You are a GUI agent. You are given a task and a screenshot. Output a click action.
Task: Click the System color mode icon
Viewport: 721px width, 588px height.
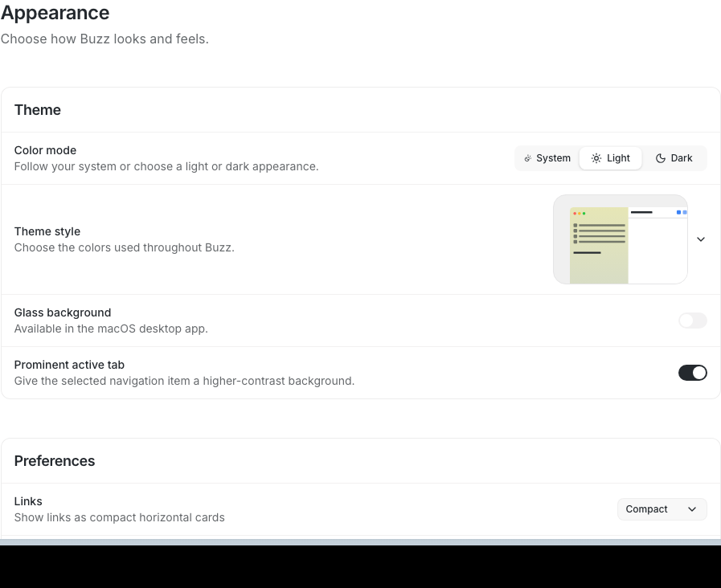(528, 158)
